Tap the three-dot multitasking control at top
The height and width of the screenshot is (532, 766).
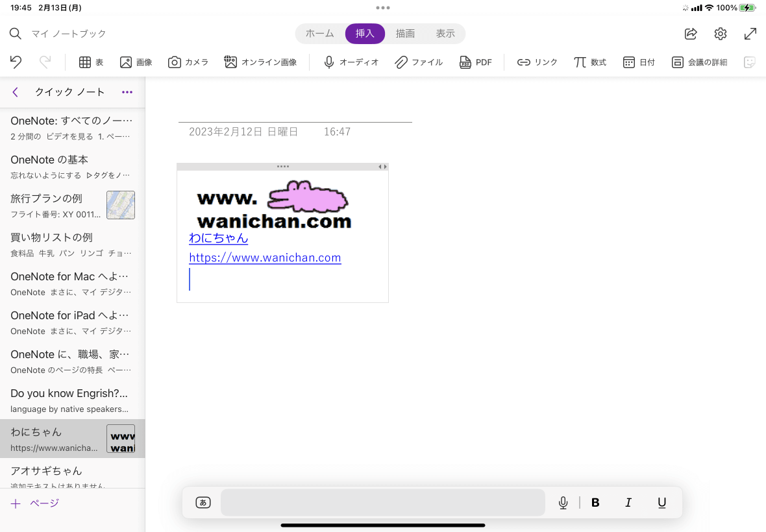(x=383, y=7)
